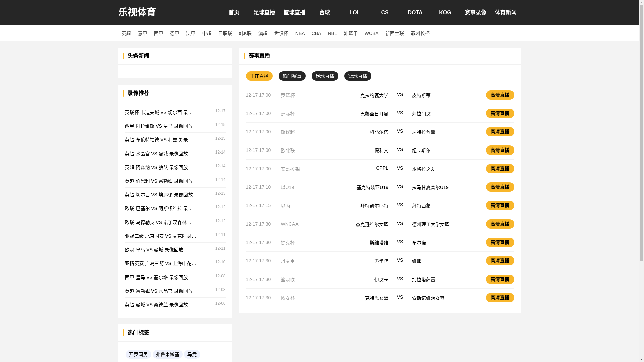644x362 pixels.
Task: Select 韩K联 league link
Action: [x=245, y=33]
